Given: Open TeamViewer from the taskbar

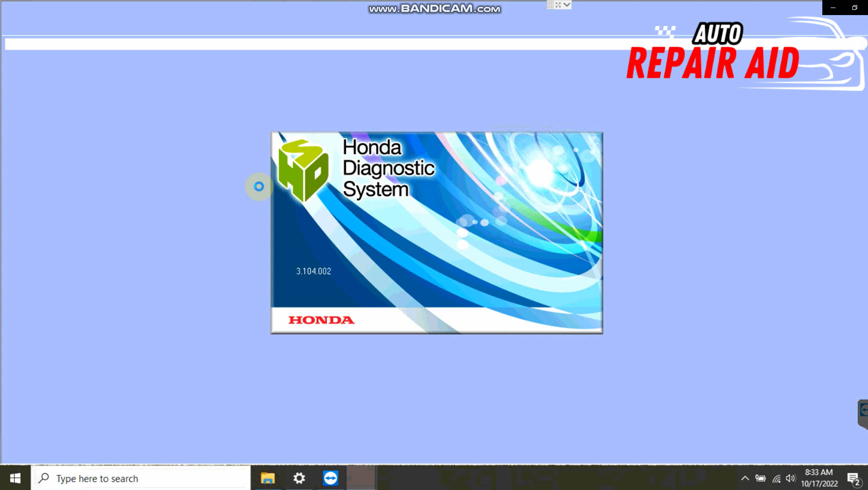Looking at the screenshot, I should (x=331, y=478).
